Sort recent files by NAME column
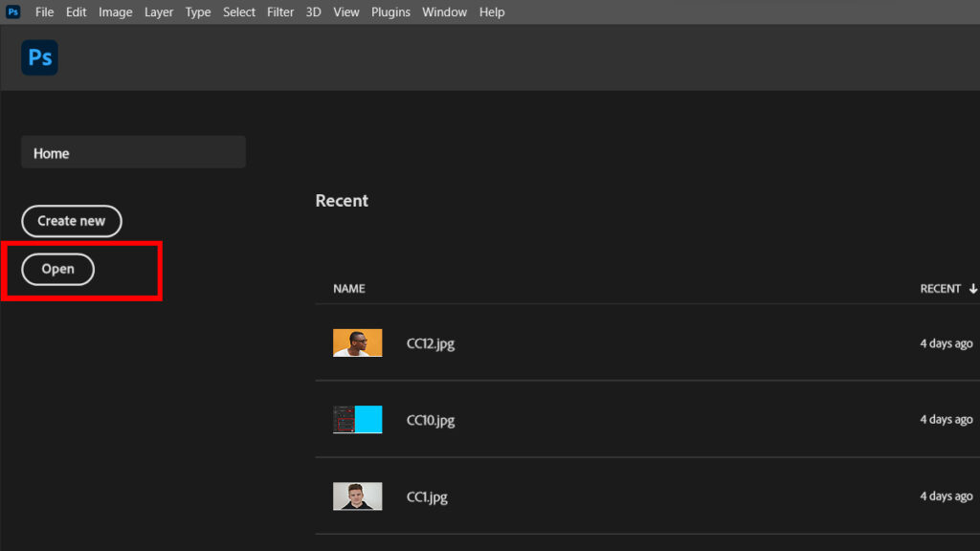Viewport: 980px width, 551px height. click(348, 289)
